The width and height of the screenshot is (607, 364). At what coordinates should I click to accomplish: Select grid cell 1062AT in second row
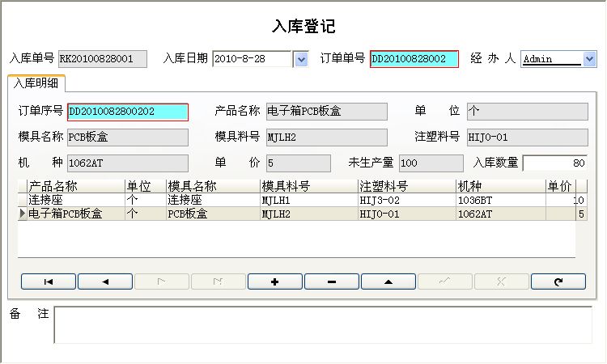click(x=501, y=214)
